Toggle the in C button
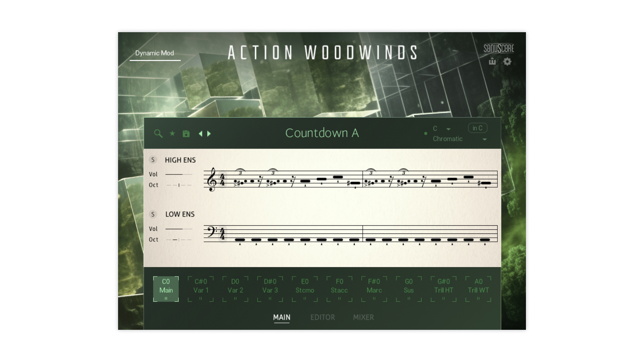This screenshot has height=362, width=644. tap(477, 128)
